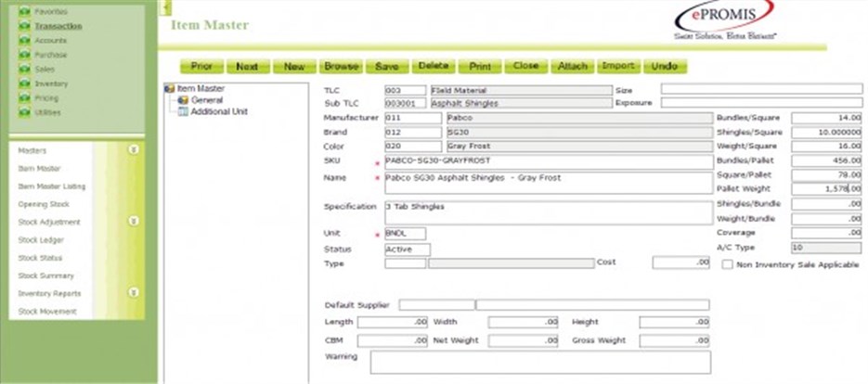Image resolution: width=868 pixels, height=384 pixels.
Task: Select the General tree node
Action: (x=206, y=100)
